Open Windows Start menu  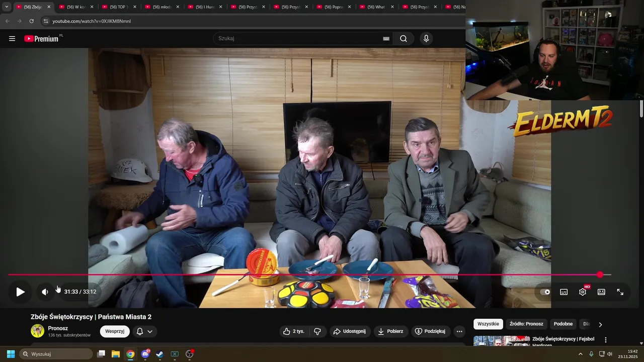pyautogui.click(x=11, y=354)
